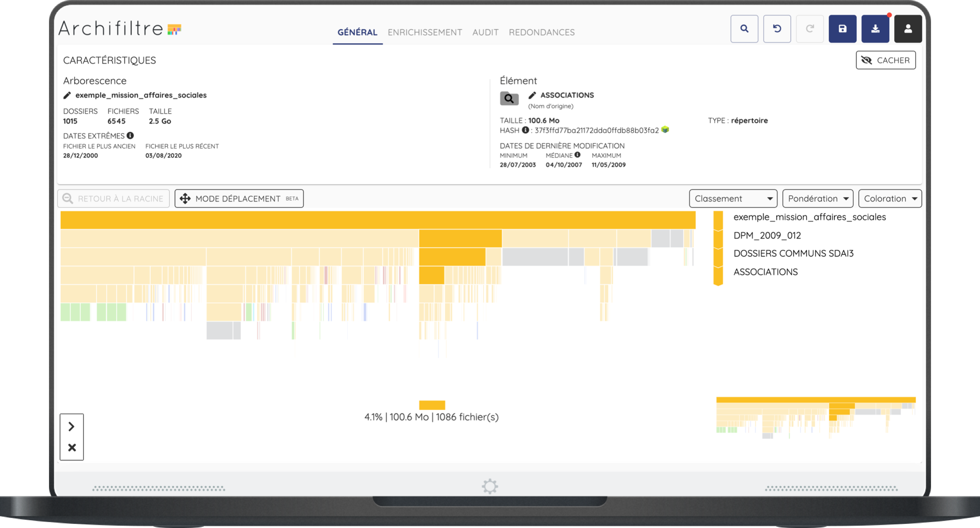Click info icon beside DATES EXTRÊMES

tap(130, 136)
